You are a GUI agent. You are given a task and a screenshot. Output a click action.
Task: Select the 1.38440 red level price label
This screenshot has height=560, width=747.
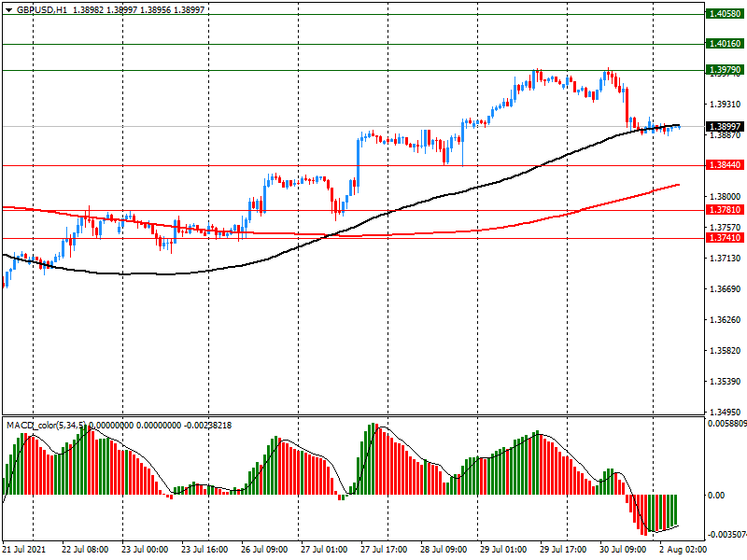coord(725,165)
